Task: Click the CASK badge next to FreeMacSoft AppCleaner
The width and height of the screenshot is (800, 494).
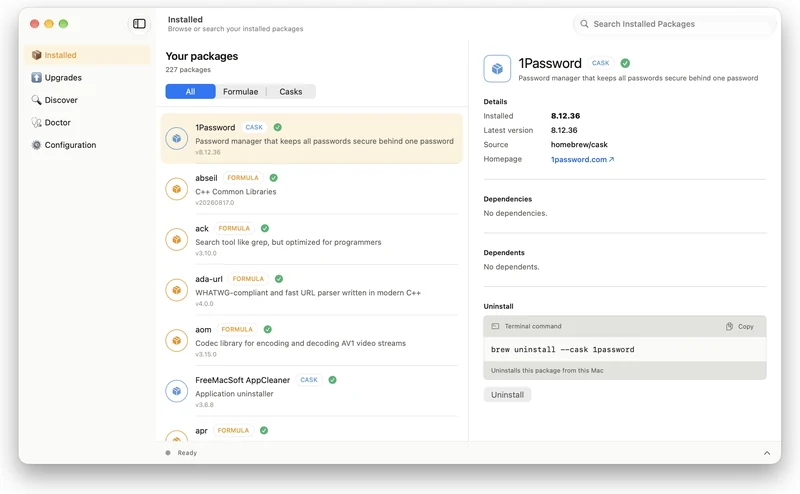Action: (x=309, y=380)
